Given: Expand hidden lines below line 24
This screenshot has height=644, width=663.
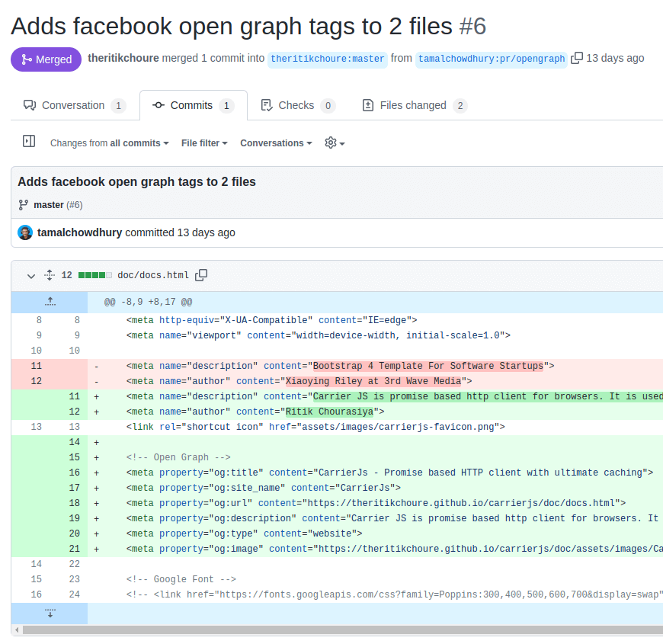Looking at the screenshot, I should pos(50,613).
